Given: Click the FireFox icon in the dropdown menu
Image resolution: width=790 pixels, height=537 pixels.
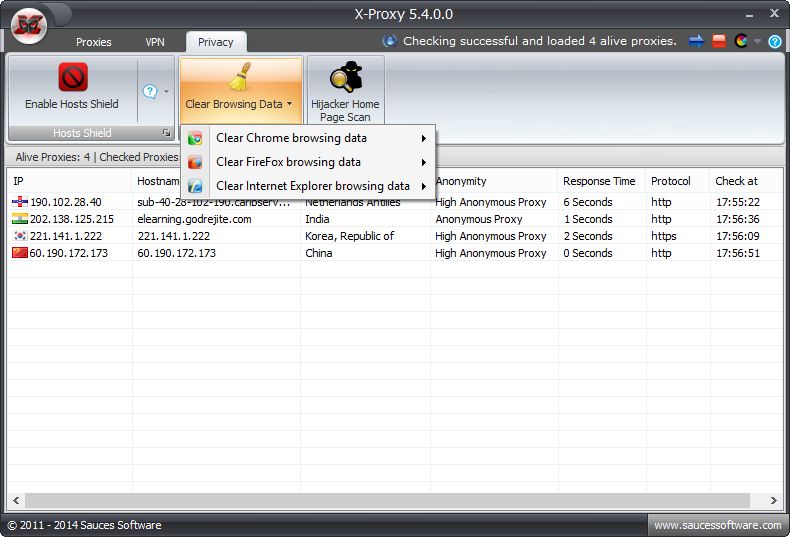Looking at the screenshot, I should point(195,162).
